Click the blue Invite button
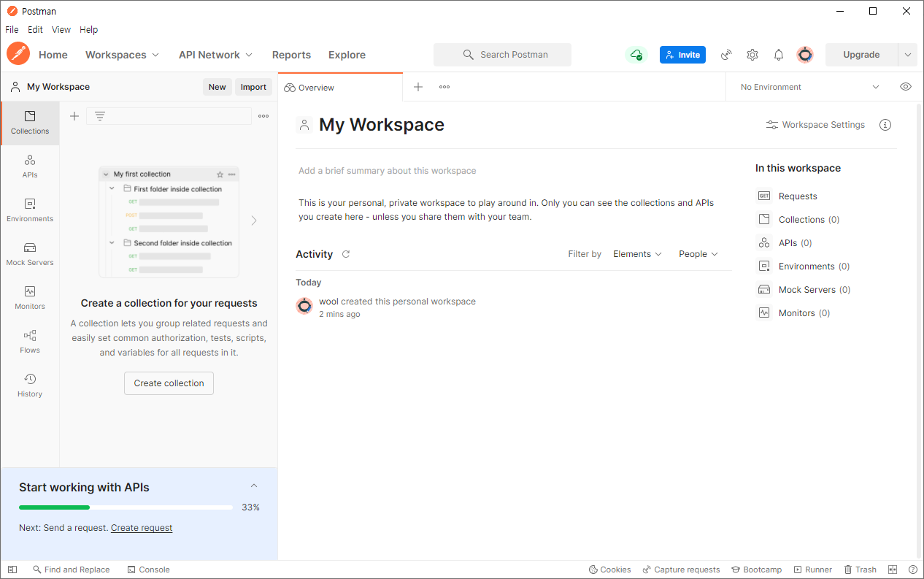This screenshot has width=924, height=579. pos(682,55)
